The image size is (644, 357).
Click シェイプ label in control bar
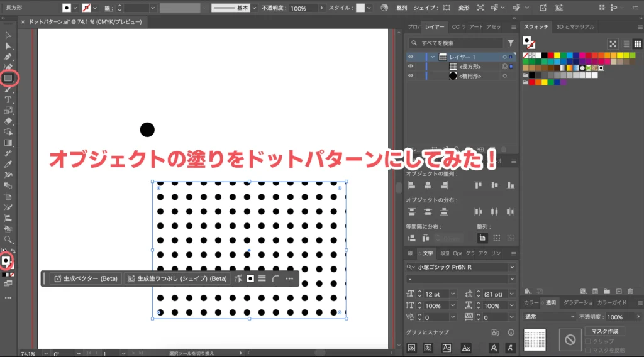click(425, 8)
